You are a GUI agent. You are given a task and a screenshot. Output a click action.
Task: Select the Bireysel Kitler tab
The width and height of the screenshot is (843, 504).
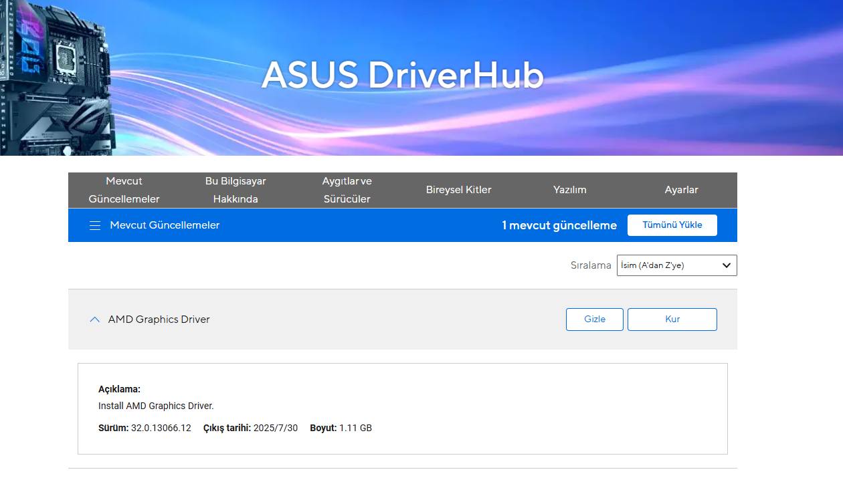pyautogui.click(x=459, y=190)
